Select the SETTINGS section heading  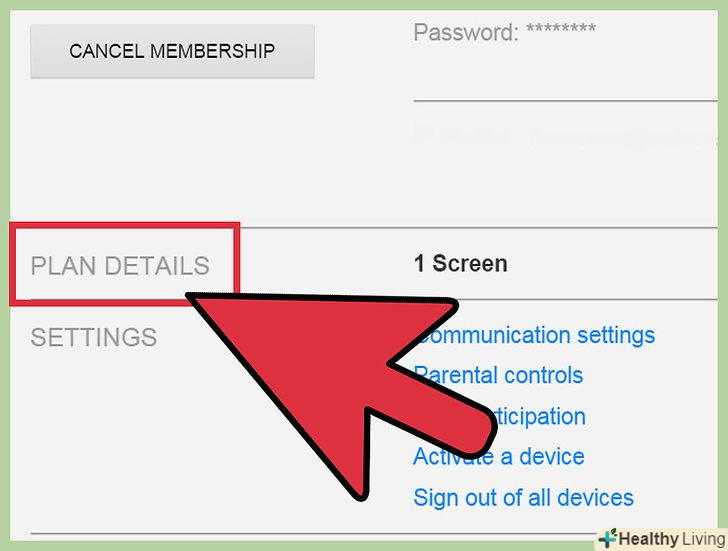[x=94, y=337]
